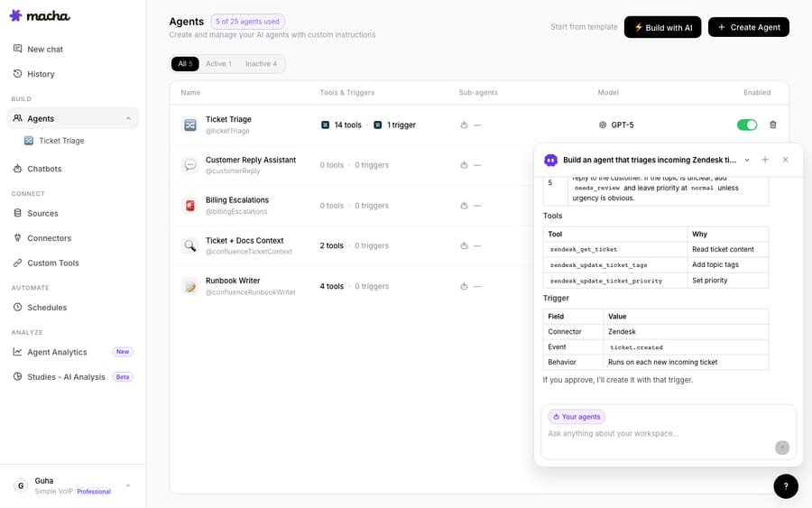Filter by Inactive 4 tab
This screenshot has height=508, width=812.
pos(261,64)
